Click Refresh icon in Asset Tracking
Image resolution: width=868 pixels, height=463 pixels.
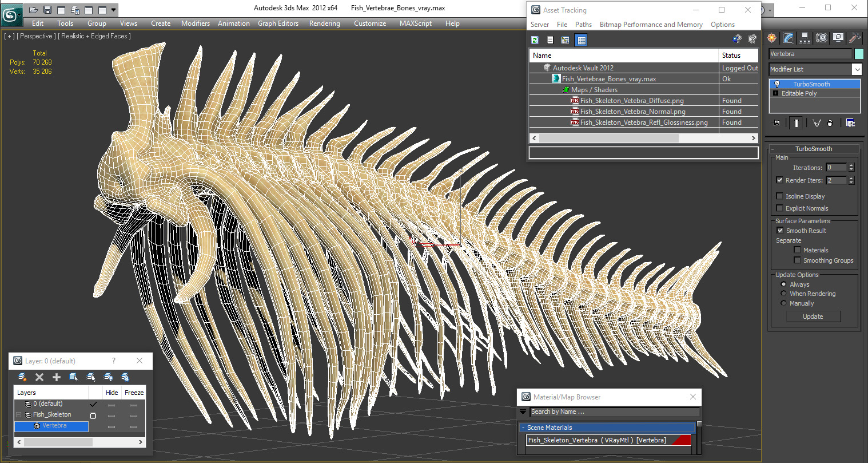pyautogui.click(x=535, y=40)
